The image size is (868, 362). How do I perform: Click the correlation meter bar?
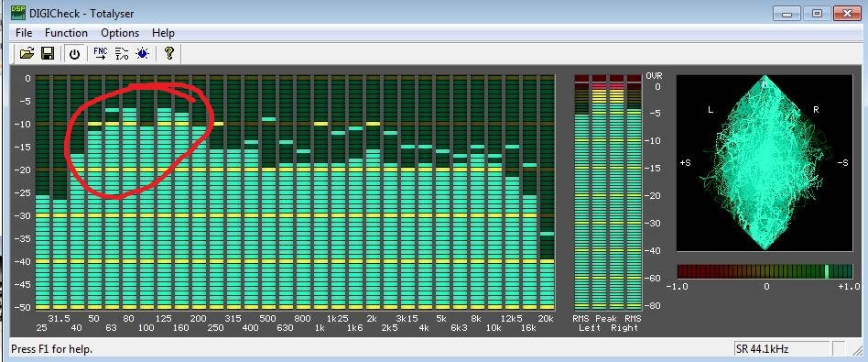pyautogui.click(x=765, y=271)
